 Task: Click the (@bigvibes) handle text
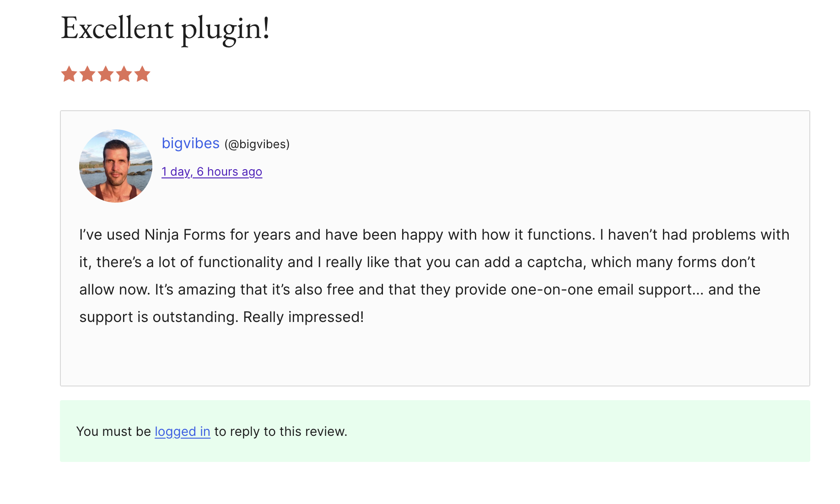coord(257,145)
